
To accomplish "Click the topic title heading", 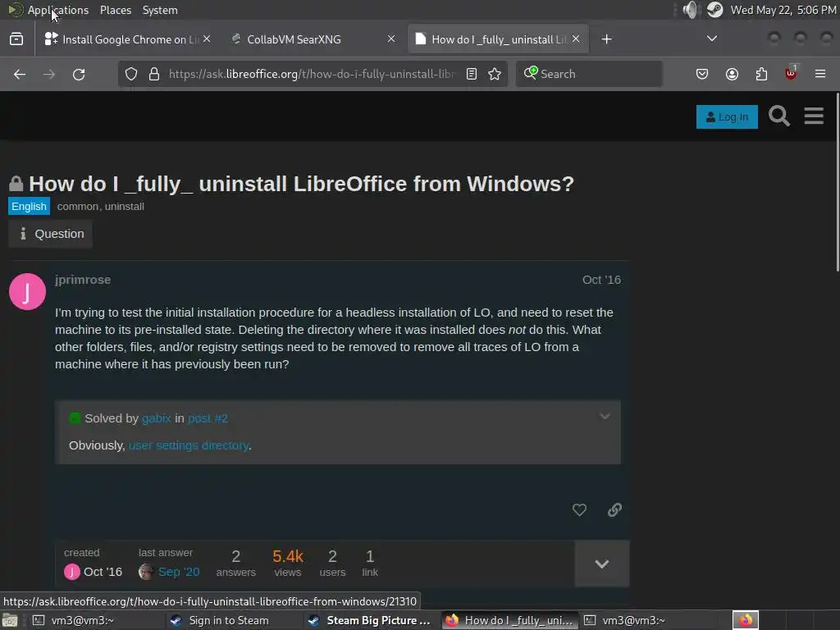I will click(301, 184).
